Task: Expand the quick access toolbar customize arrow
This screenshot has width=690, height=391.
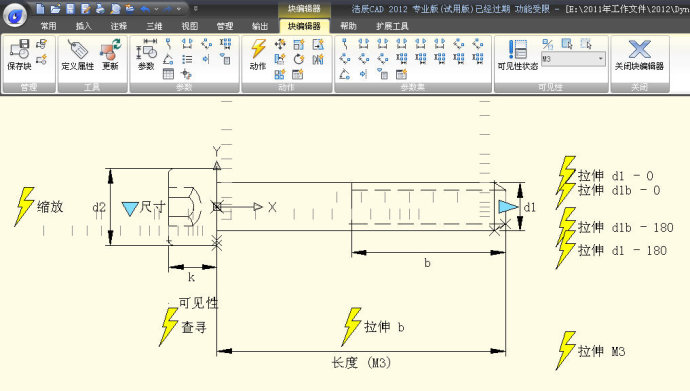Action: pos(196,8)
